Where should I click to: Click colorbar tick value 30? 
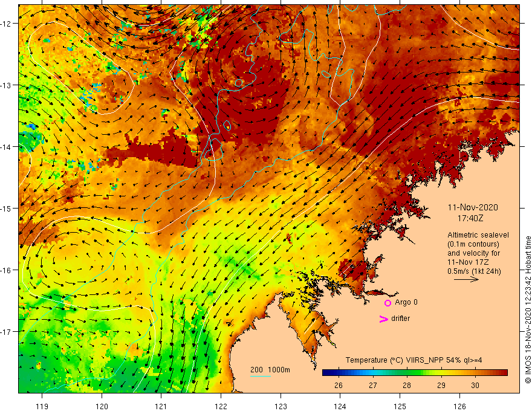point(475,385)
